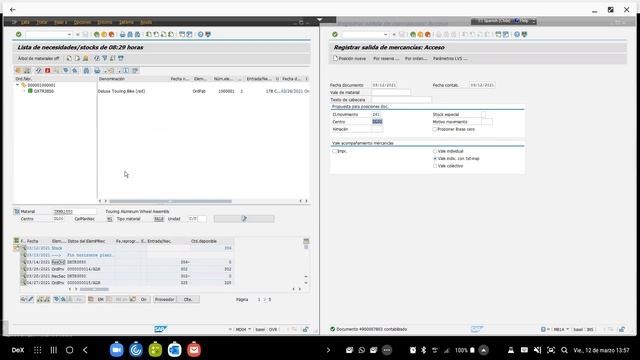
Task: Click green Enter checkmark in goods issue window
Action: click(335, 34)
